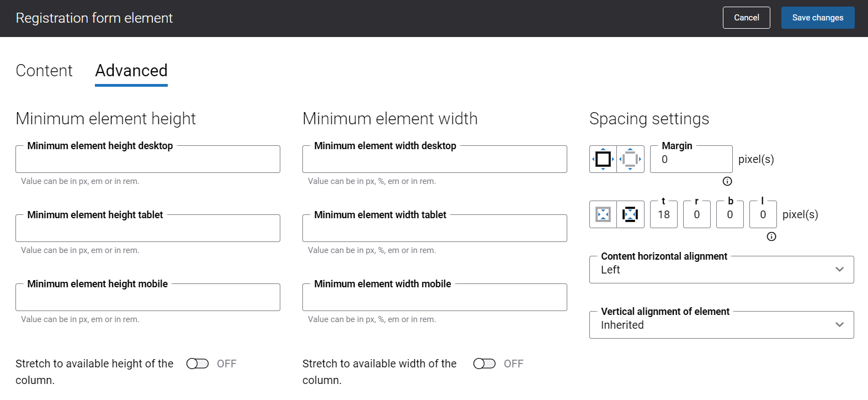The height and width of the screenshot is (400, 868).
Task: Switch to the Content tab
Action: pyautogui.click(x=44, y=71)
